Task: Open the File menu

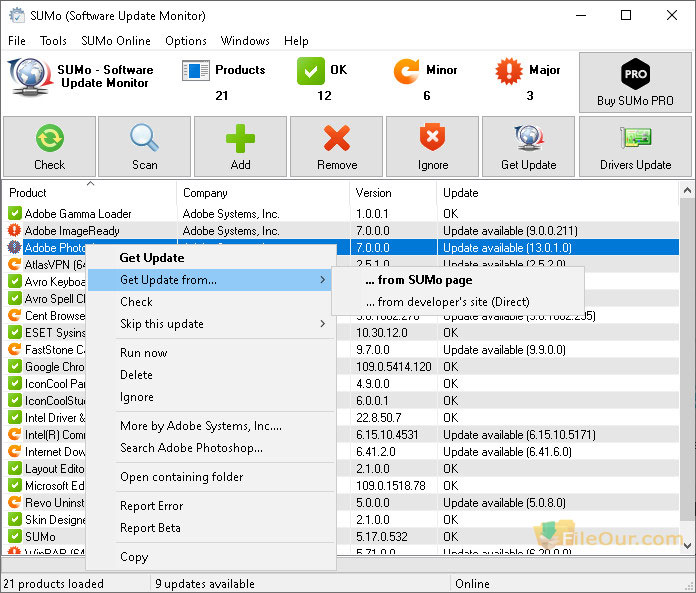Action: 17,41
